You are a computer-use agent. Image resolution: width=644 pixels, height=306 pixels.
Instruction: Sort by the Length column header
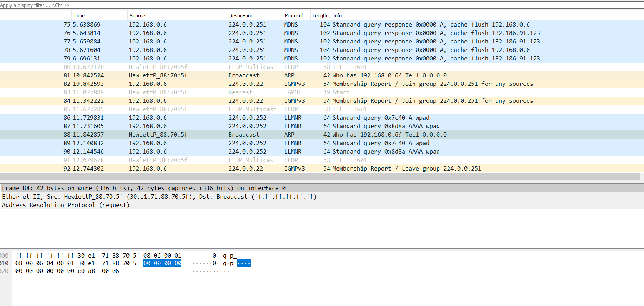(321, 15)
